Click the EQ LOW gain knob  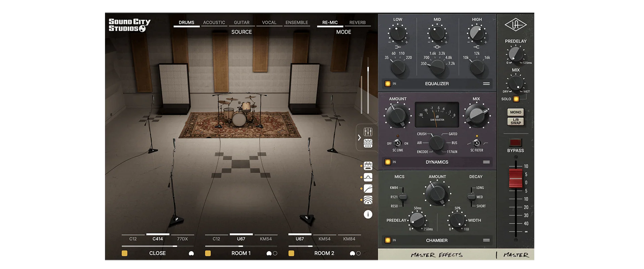(x=398, y=33)
